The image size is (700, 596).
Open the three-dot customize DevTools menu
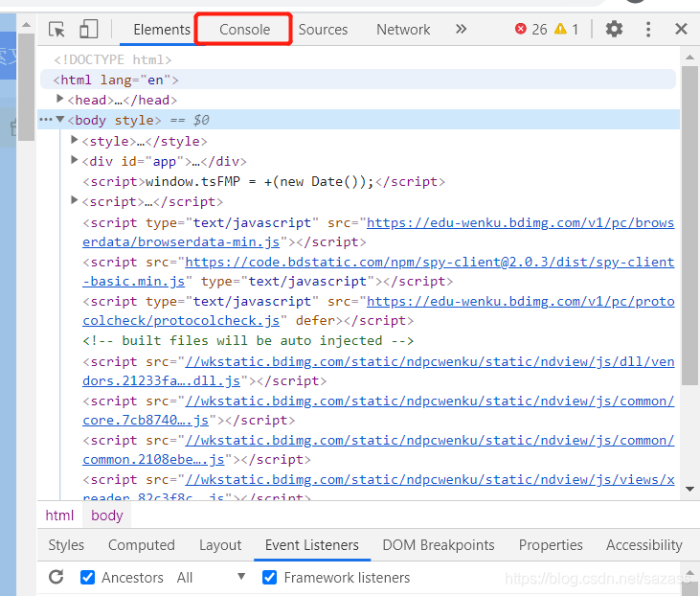tap(648, 30)
